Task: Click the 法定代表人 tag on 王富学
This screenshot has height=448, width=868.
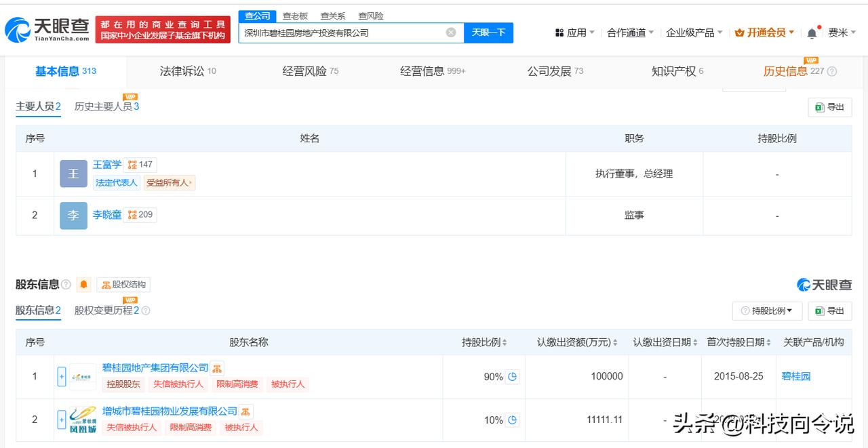Action: [x=117, y=183]
